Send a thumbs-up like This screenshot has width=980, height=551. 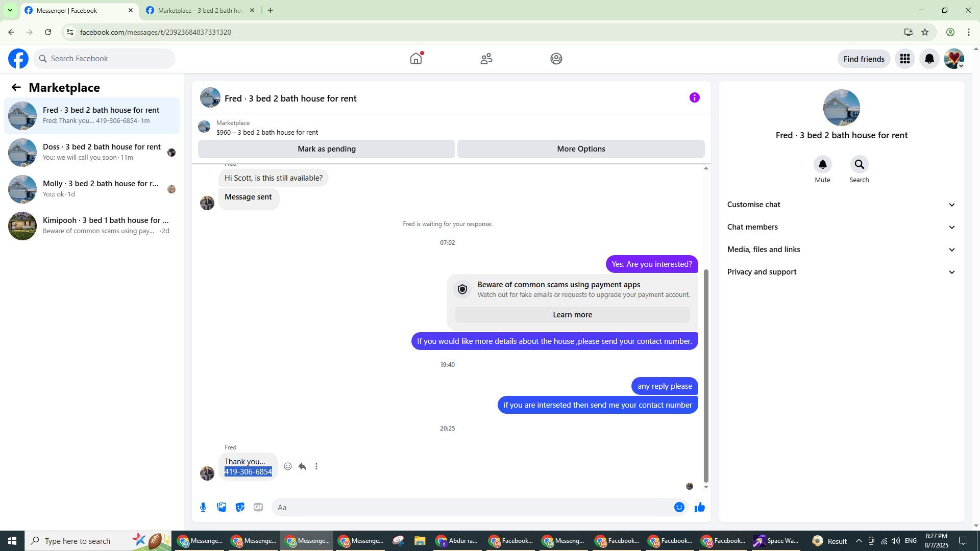point(700,507)
